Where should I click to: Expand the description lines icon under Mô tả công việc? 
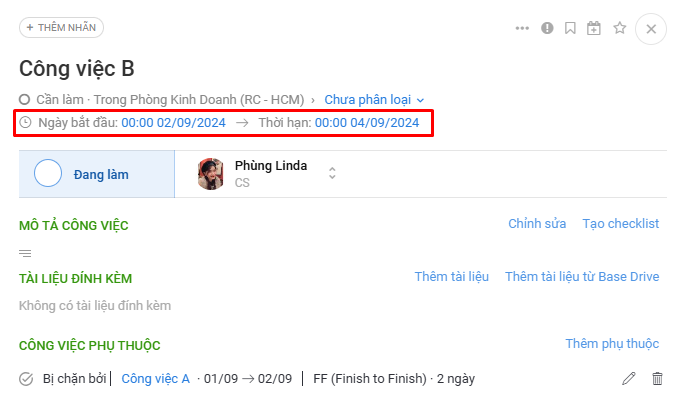point(25,253)
